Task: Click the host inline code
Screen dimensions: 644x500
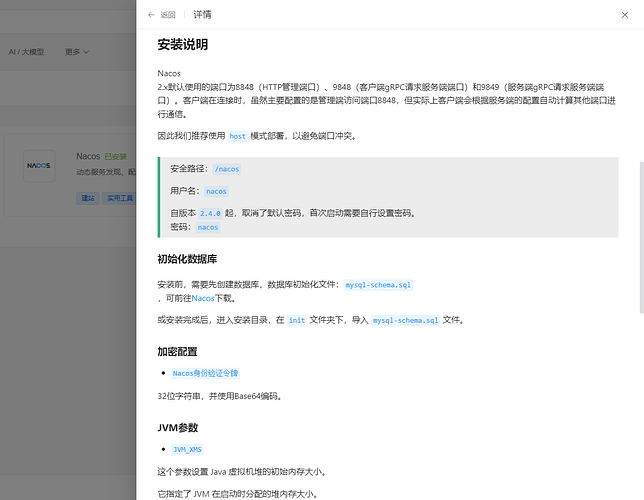Action: [x=237, y=136]
